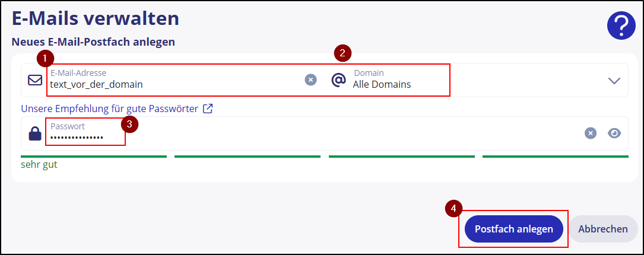Click the 'sehr gut' strength label
This screenshot has height=255, width=644.
[39, 165]
